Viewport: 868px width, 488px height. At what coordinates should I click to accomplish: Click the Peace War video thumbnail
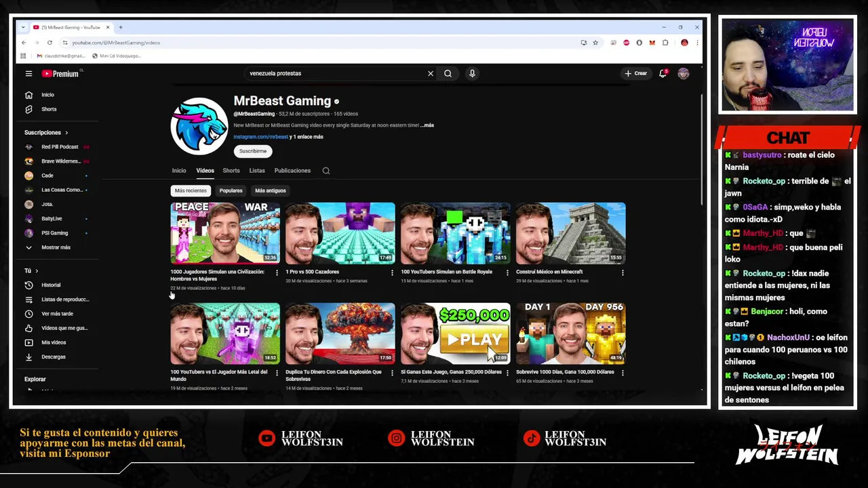click(x=224, y=232)
